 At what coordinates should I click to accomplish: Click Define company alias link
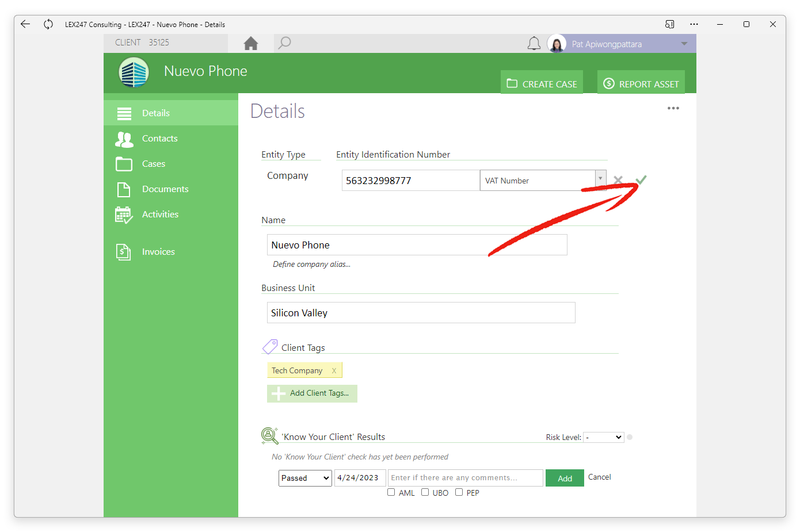click(311, 265)
